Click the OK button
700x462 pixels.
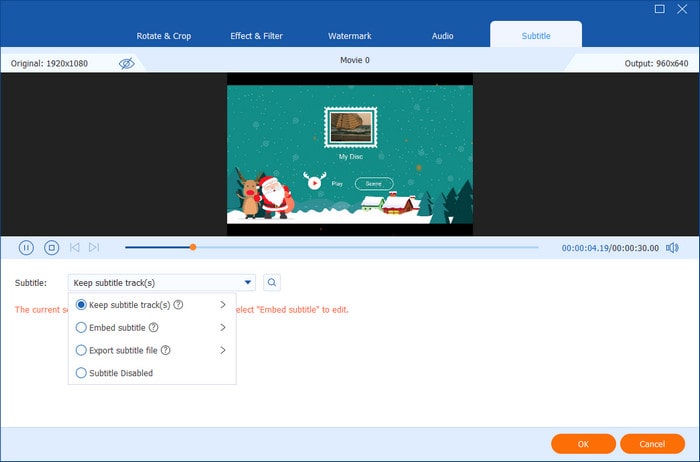pos(583,443)
